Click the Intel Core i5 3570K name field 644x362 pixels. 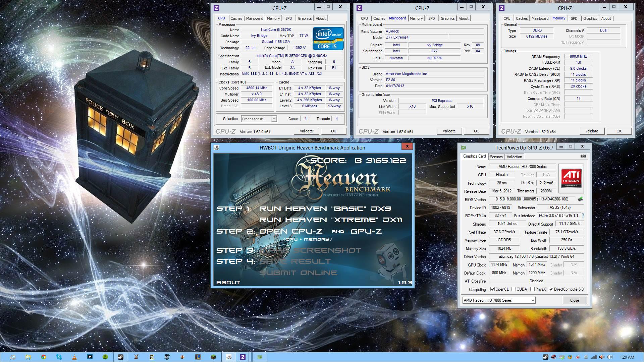pos(276,30)
